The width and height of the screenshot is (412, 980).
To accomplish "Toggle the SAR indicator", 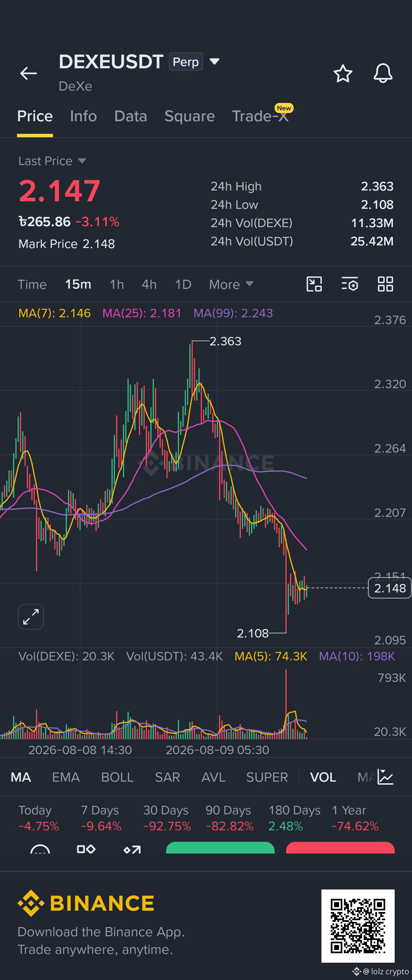I will pyautogui.click(x=167, y=777).
